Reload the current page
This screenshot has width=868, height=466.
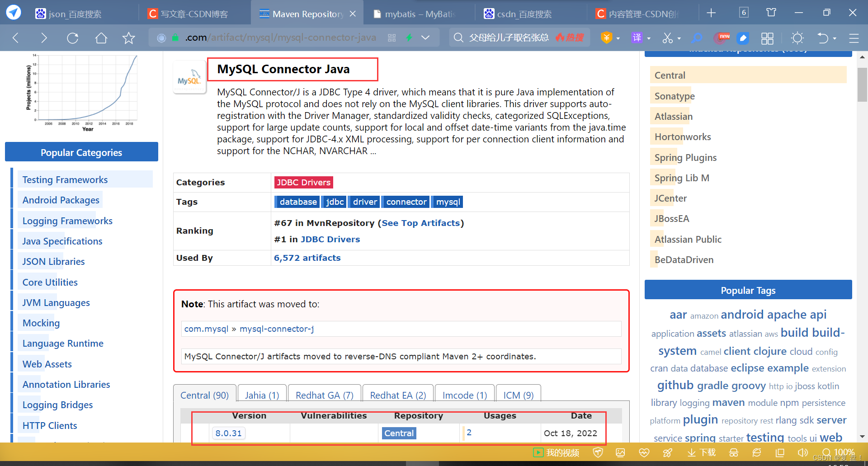coord(72,38)
